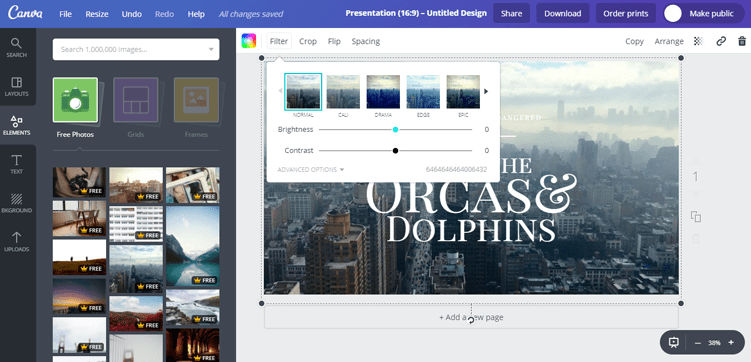Select the Cali filter thumbnail
Viewport: 751px width, 362px height.
click(343, 91)
